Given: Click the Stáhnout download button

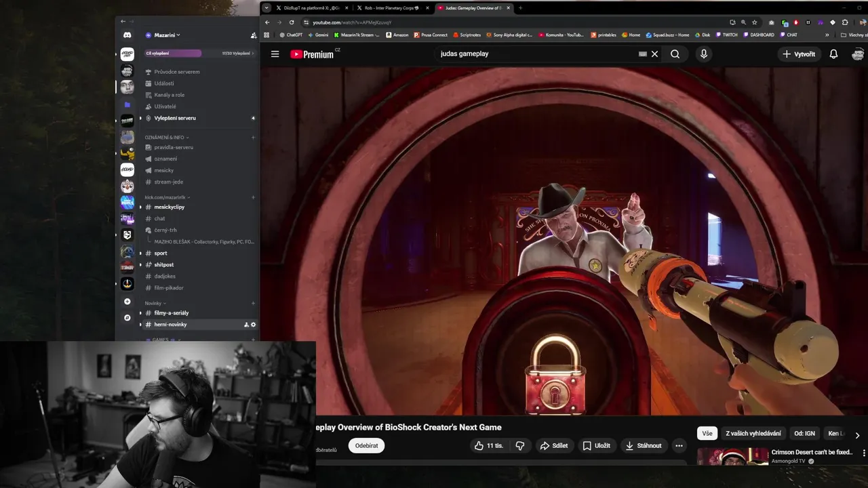Looking at the screenshot, I should click(x=644, y=445).
